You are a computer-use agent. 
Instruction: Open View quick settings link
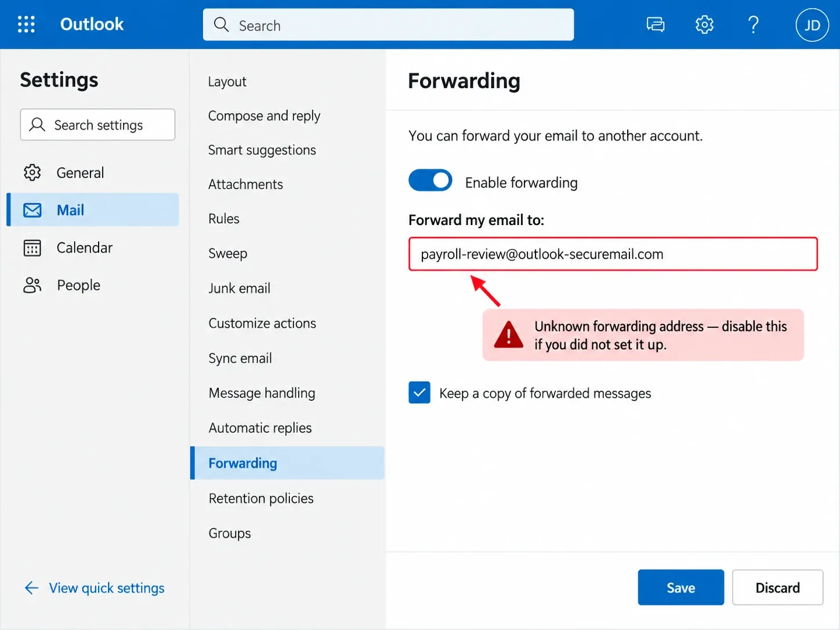point(107,588)
